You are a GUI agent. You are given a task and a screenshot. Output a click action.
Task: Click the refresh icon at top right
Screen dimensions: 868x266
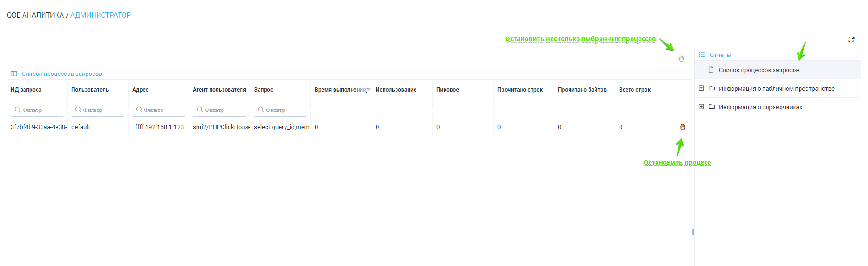[851, 40]
